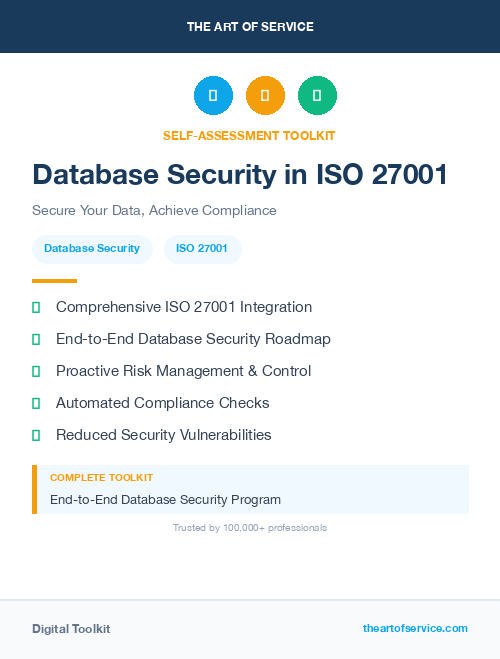Click text Comprehensive ISO 27001 Integration

(x=184, y=307)
